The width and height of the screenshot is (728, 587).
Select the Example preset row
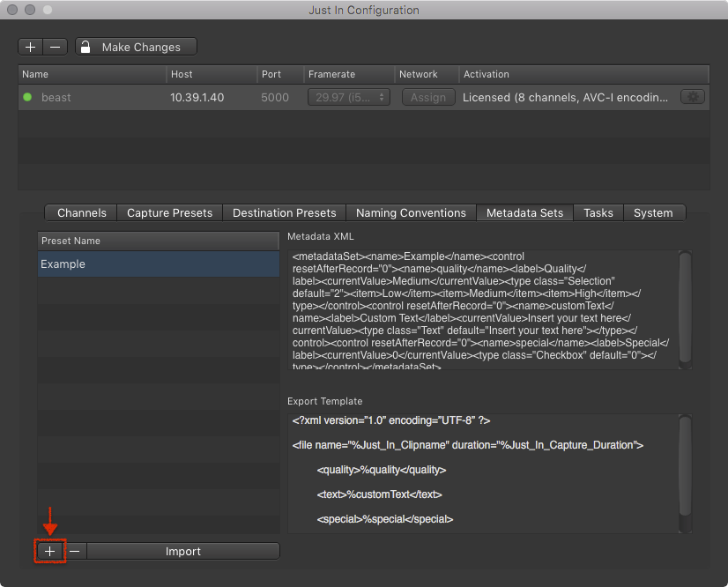(x=159, y=264)
